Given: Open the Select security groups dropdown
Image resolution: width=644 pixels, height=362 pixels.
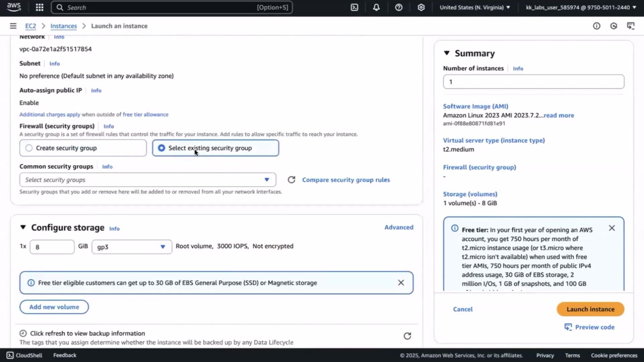Looking at the screenshot, I should click(x=148, y=180).
